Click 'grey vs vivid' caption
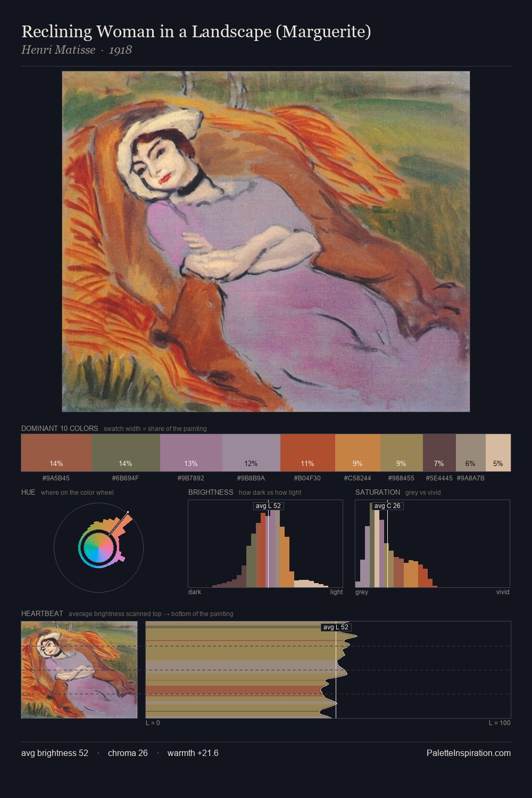This screenshot has height=798, width=532. (423, 492)
